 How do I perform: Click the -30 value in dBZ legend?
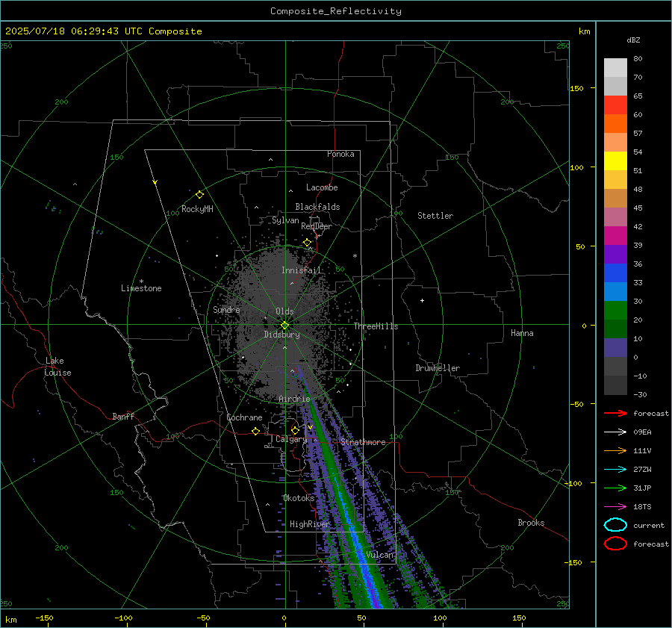[x=641, y=394]
